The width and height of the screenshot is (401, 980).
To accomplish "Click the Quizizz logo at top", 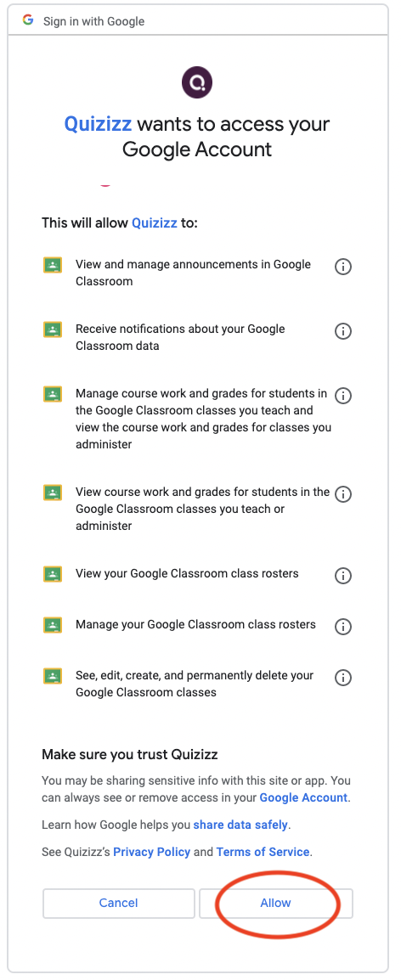I will 197,82.
